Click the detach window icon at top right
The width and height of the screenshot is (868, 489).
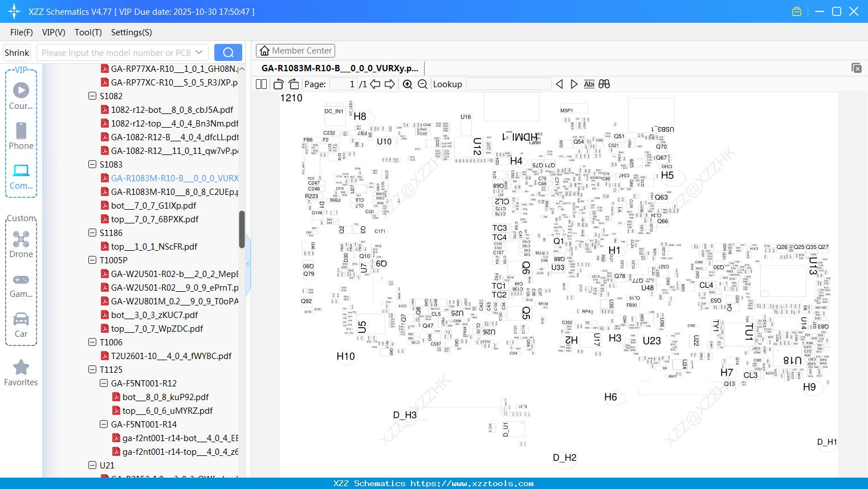[x=857, y=68]
